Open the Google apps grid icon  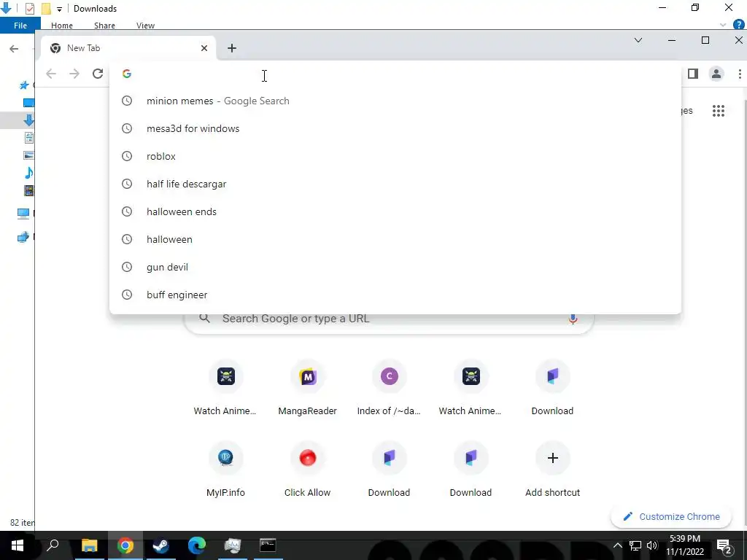[x=719, y=111]
